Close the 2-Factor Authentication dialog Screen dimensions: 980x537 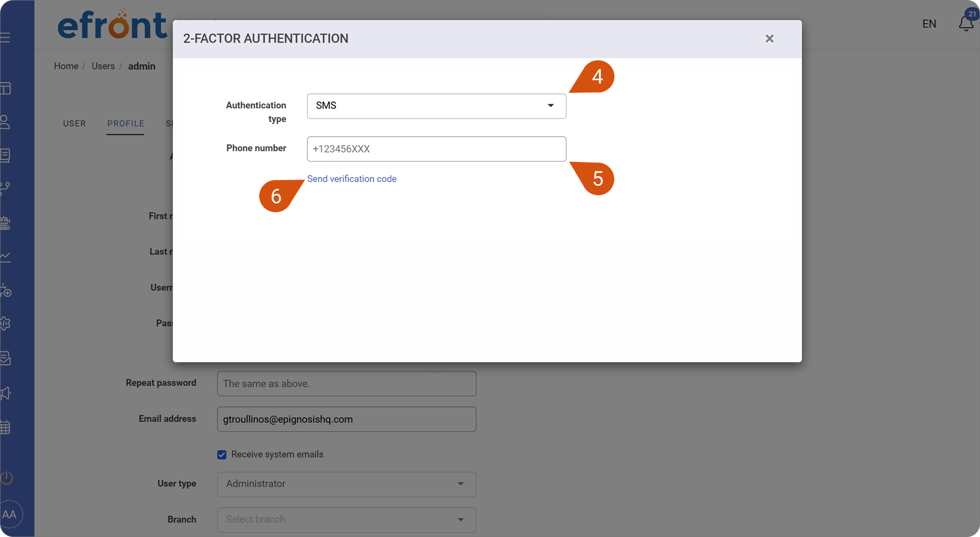[x=769, y=39]
